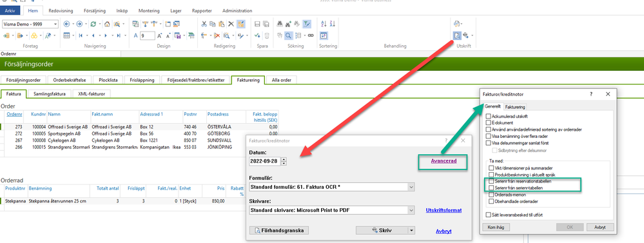Open the Visma Demo - 9999 company dropdown

(x=55, y=24)
